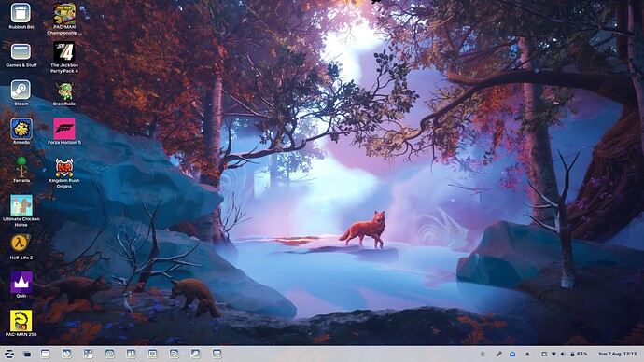
Task: Select the Terraria desktop icon
Action: pyautogui.click(x=21, y=170)
